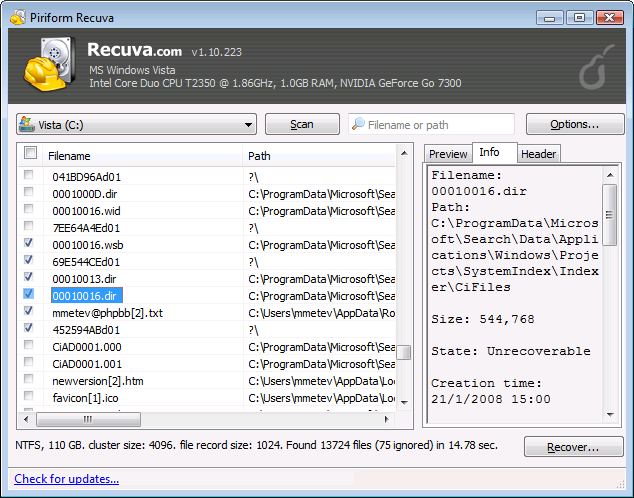This screenshot has width=634, height=498.
Task: Focus the Filename or path search field
Action: click(x=431, y=124)
